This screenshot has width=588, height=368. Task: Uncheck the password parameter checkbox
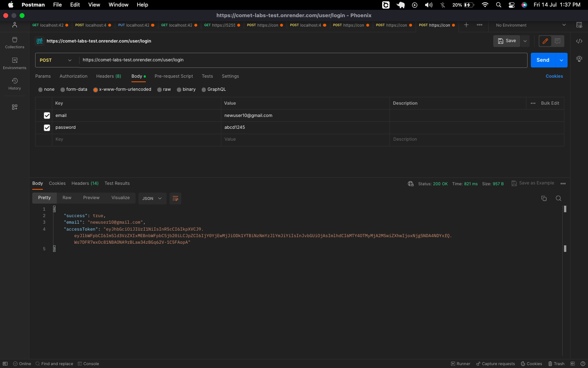[47, 128]
